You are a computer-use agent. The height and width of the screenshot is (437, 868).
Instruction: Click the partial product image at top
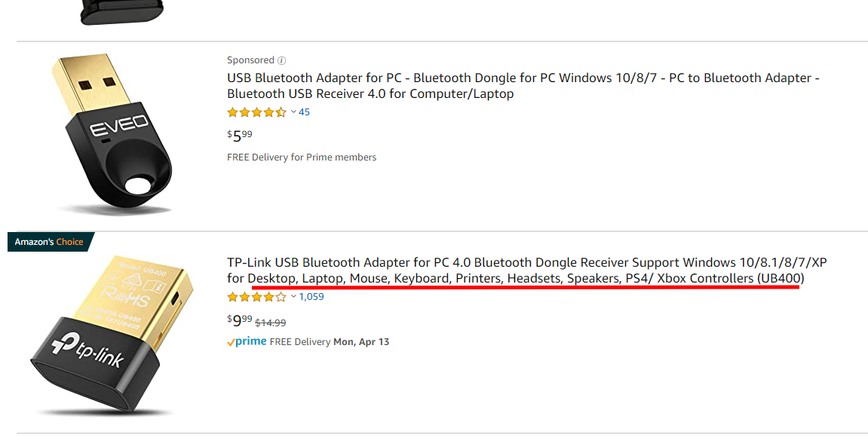pos(122,13)
